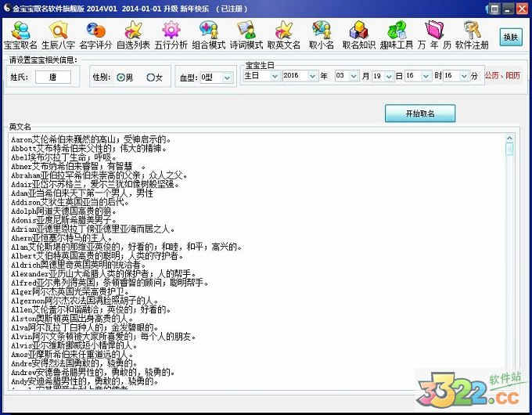532x415 pixels.
Task: Click the name list scrollbar thumb
Action: (x=509, y=150)
